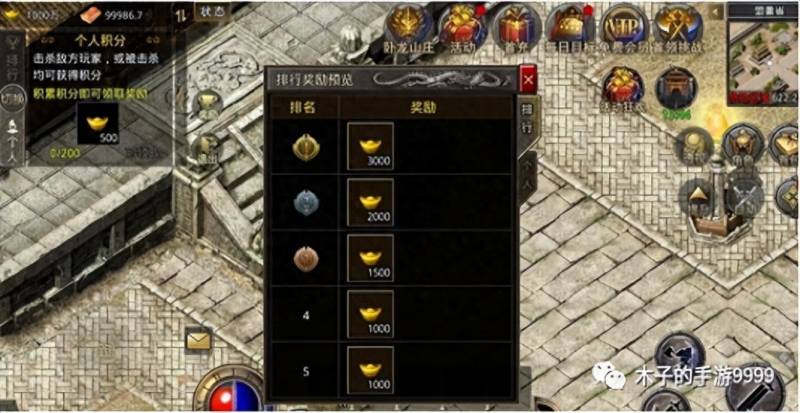
Task: Click the 退出 exit icon by the stairs
Action: coord(207,151)
